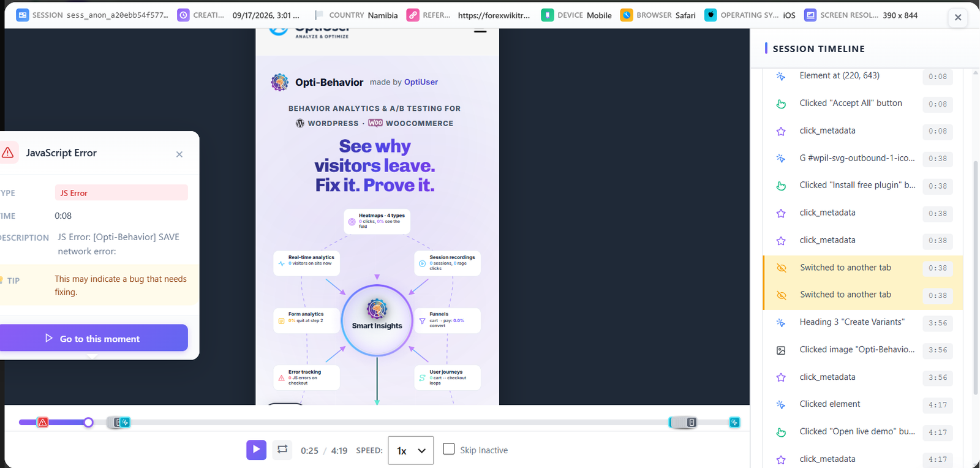980x468 pixels.
Task: Play the session recording
Action: point(257,450)
